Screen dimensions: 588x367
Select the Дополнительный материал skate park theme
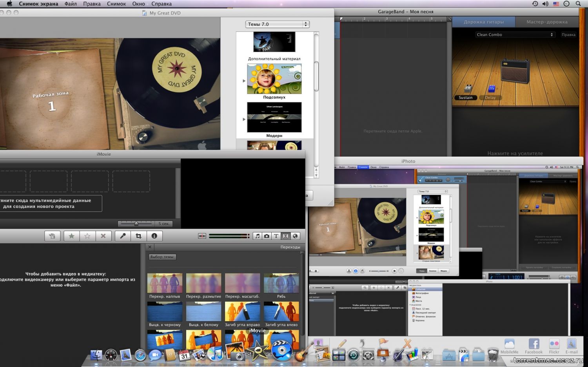pyautogui.click(x=274, y=42)
